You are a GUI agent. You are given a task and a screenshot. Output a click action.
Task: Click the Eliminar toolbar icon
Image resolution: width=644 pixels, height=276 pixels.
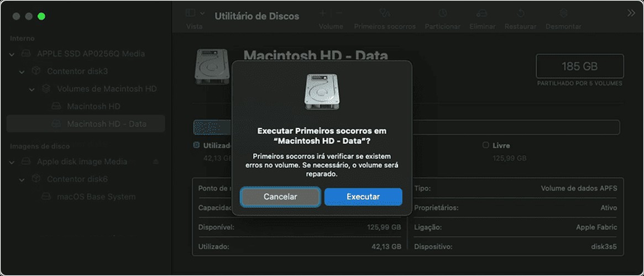(482, 13)
